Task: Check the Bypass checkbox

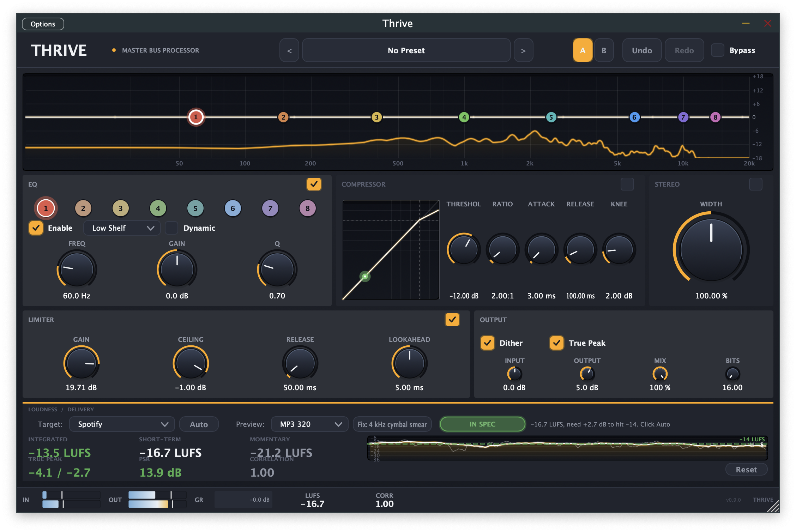Action: pos(717,50)
